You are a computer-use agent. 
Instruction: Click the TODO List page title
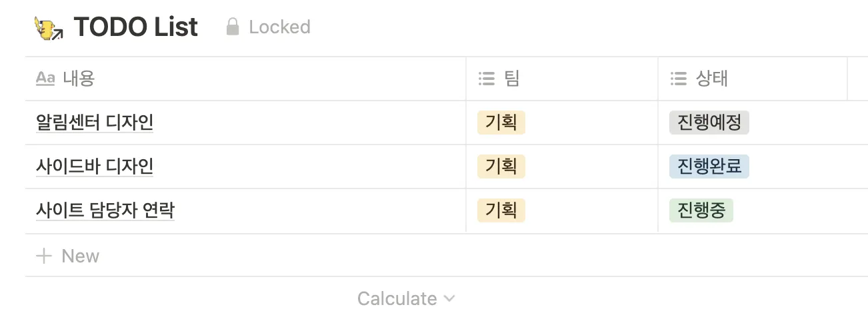135,27
